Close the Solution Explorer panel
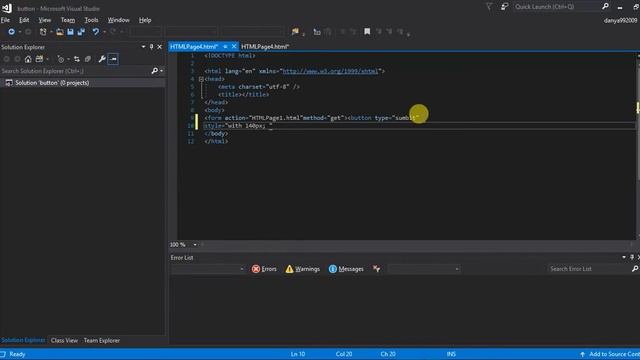This screenshot has height=360, width=640. pos(160,47)
